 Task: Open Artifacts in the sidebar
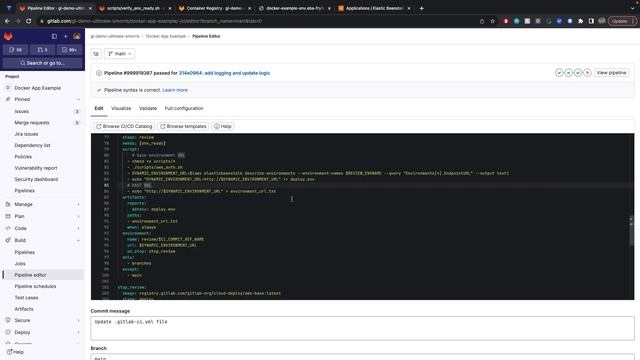(42, 309)
